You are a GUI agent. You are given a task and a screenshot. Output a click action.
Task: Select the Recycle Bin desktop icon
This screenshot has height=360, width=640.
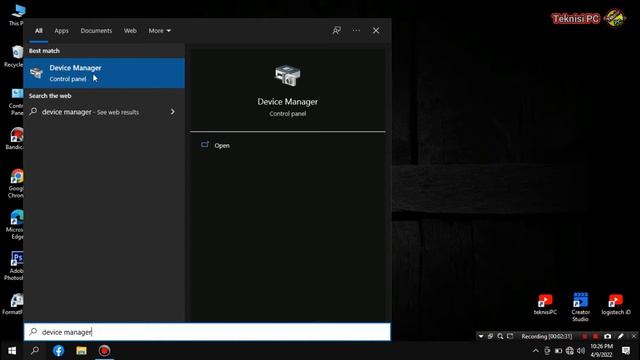[14, 56]
